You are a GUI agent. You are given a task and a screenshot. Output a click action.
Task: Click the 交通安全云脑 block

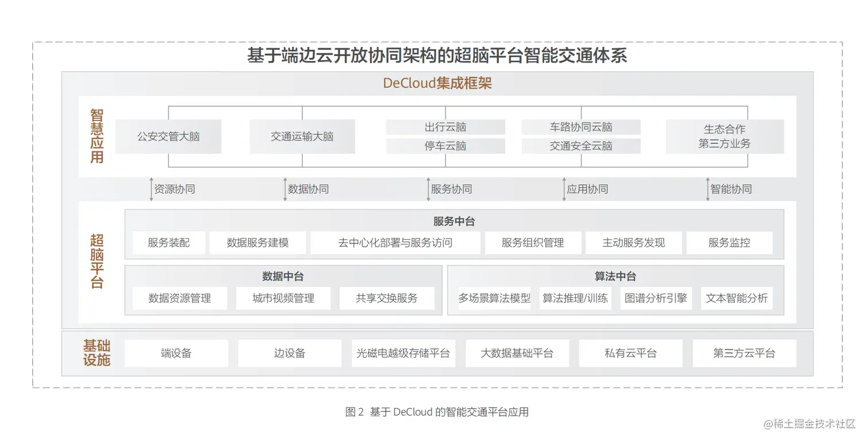(x=581, y=146)
